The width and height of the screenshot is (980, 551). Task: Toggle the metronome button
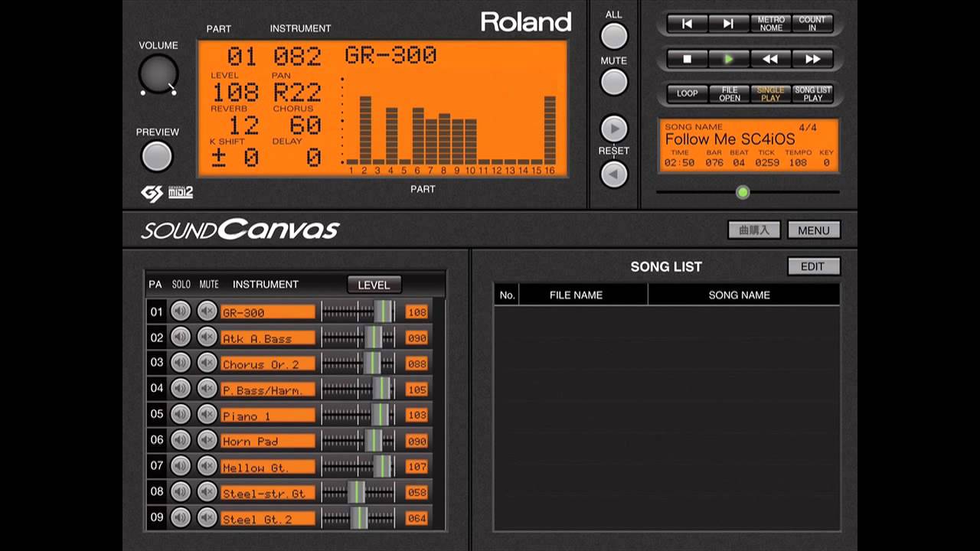770,24
